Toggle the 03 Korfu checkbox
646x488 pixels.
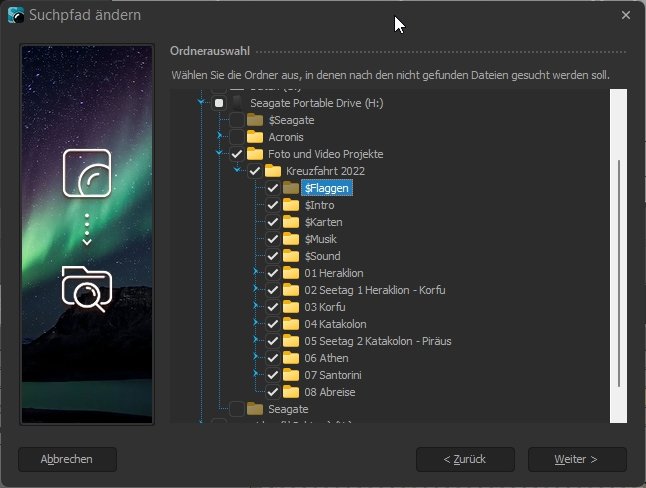coord(273,307)
